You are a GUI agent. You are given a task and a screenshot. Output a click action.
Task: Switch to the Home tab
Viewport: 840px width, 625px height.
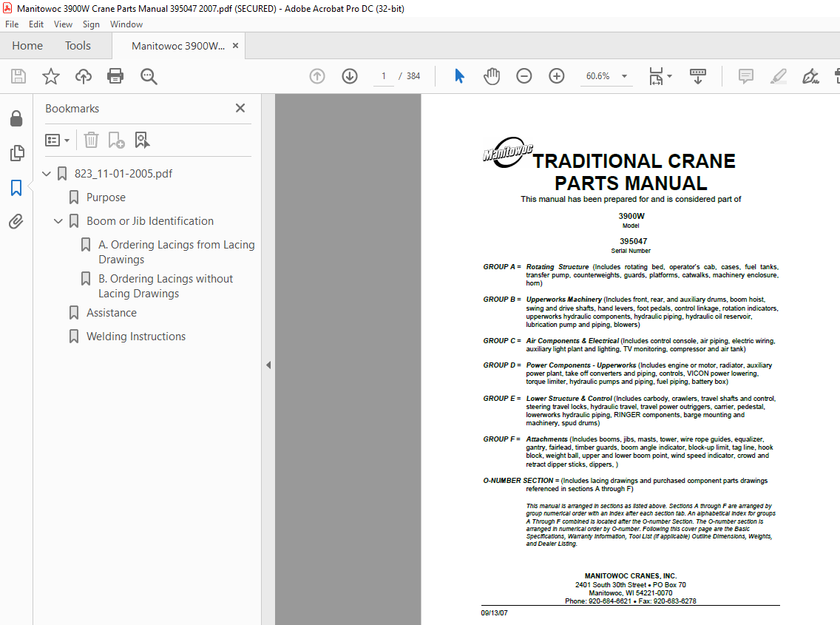(x=27, y=46)
